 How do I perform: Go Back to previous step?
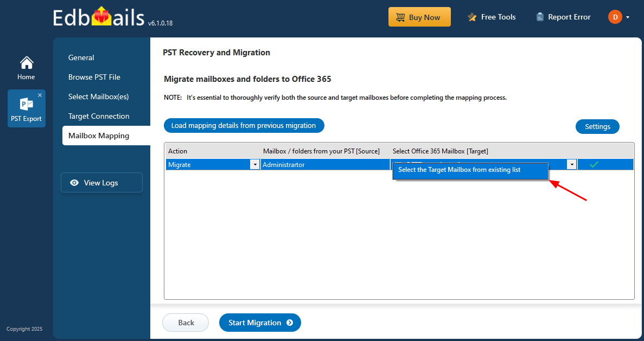186,323
